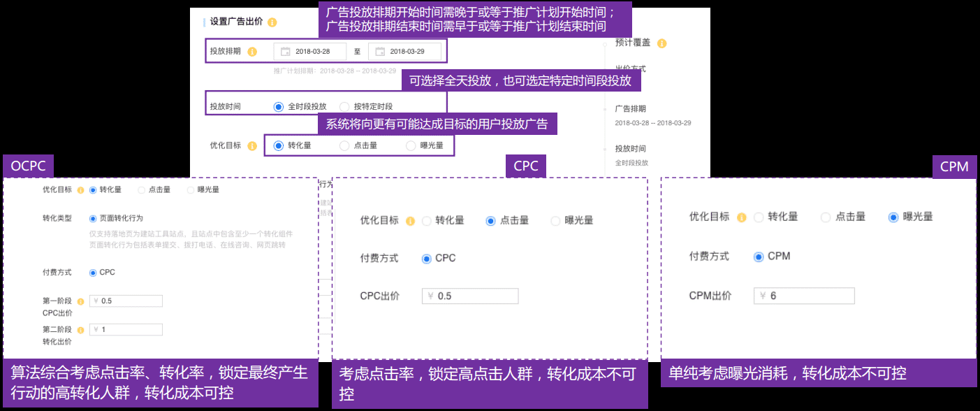Click 优化目标 info icon in the CPC panel
Screen dimensions: 980x411
coord(410,220)
